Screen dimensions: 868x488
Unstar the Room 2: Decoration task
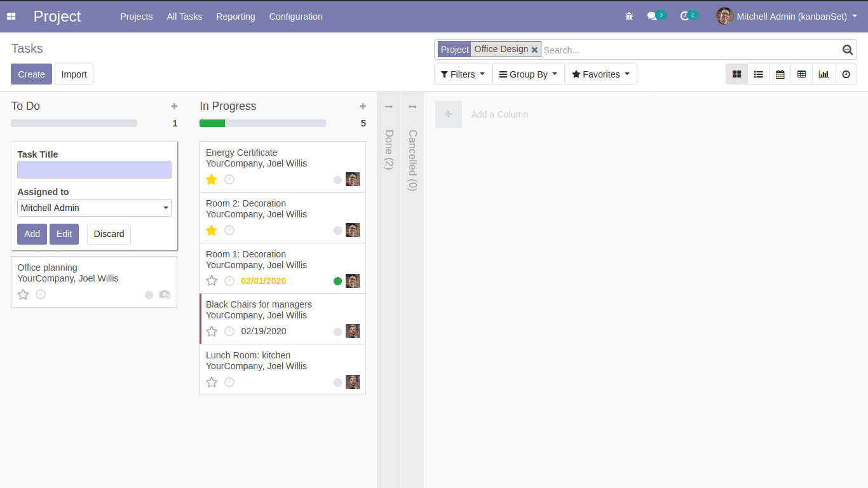pyautogui.click(x=212, y=230)
